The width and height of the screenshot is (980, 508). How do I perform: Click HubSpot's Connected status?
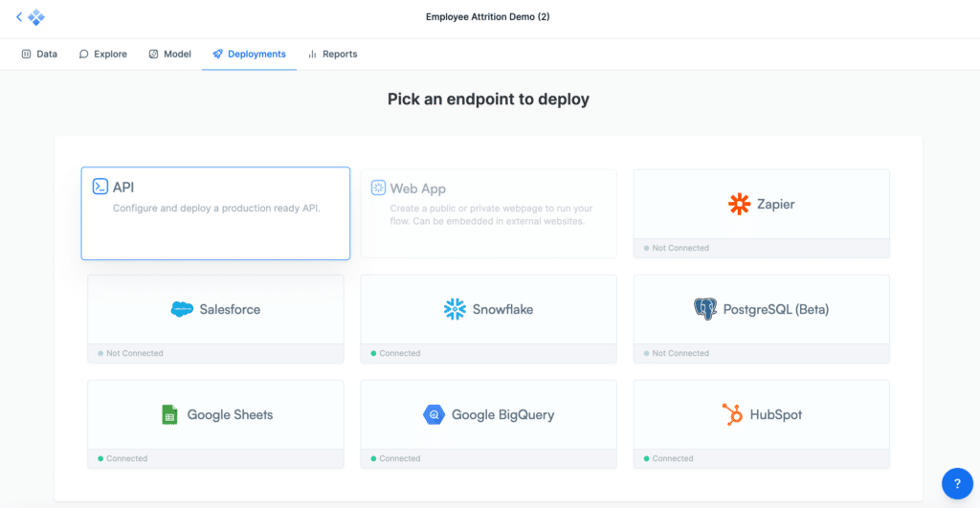pyautogui.click(x=669, y=458)
